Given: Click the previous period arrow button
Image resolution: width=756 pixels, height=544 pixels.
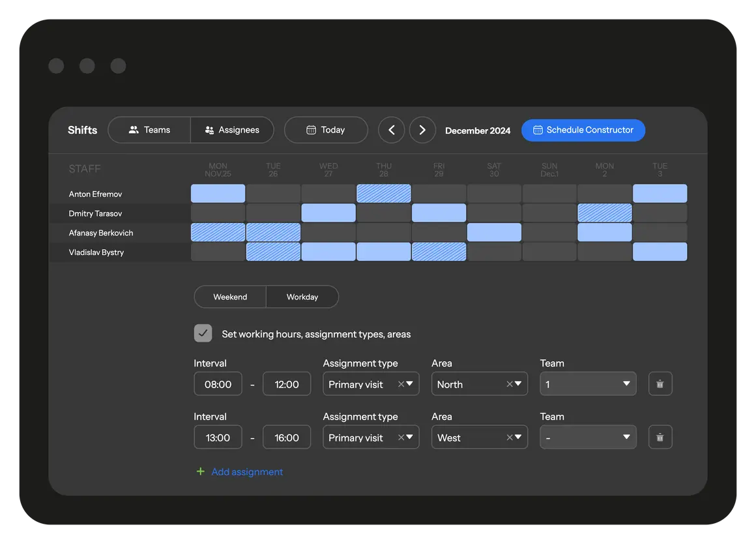Looking at the screenshot, I should point(391,130).
